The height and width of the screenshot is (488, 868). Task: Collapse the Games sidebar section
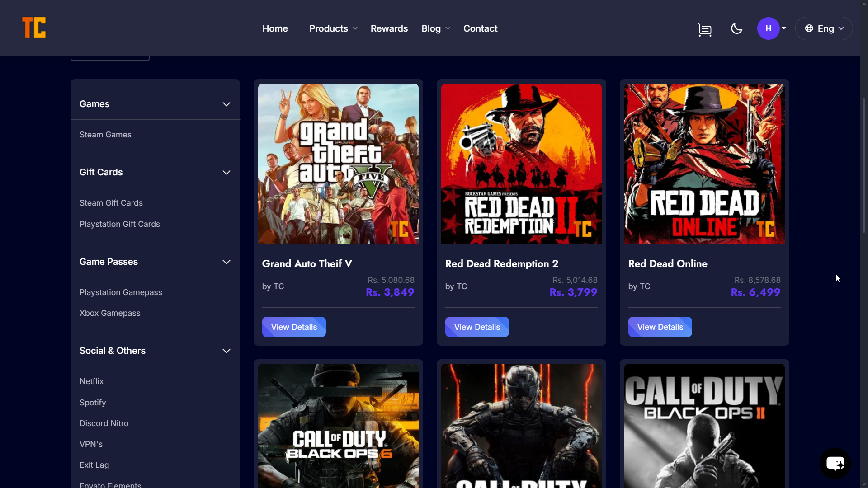[x=226, y=104]
